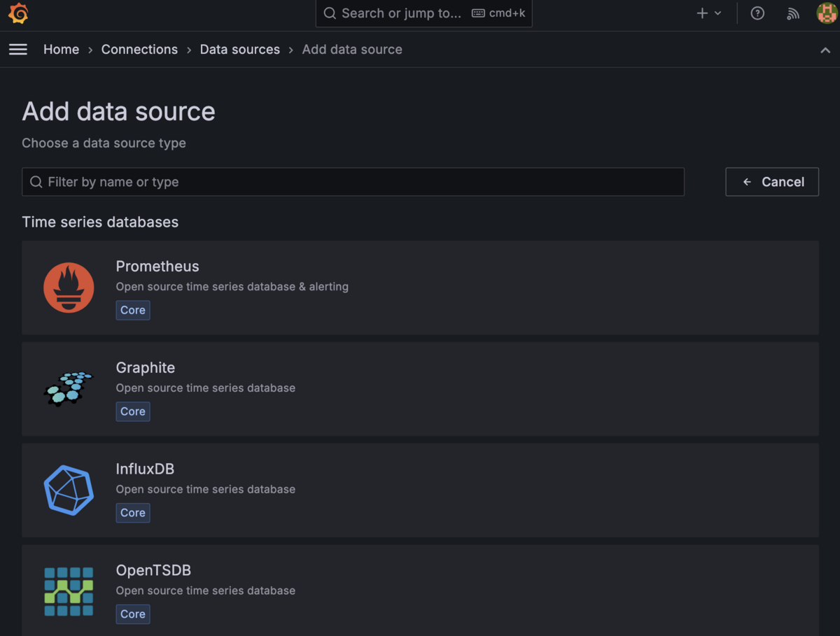840x636 pixels.
Task: Open the hamburger navigation menu
Action: click(x=18, y=50)
